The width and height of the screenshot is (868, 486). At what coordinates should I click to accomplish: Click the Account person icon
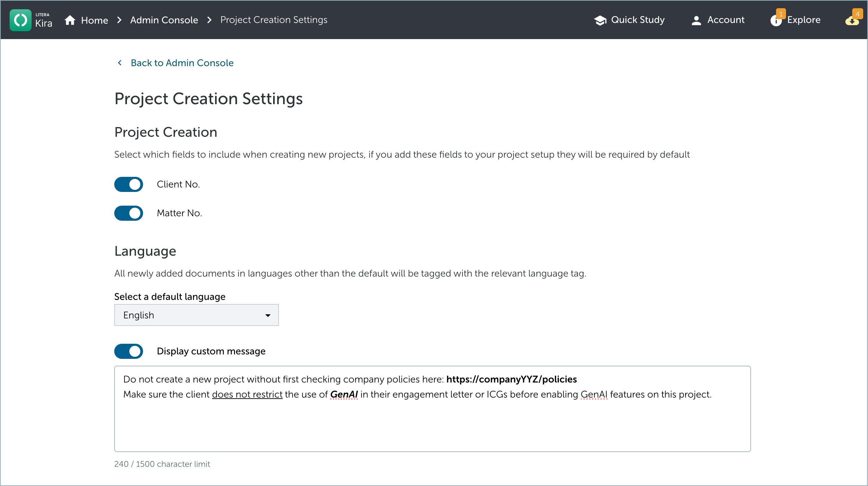696,20
